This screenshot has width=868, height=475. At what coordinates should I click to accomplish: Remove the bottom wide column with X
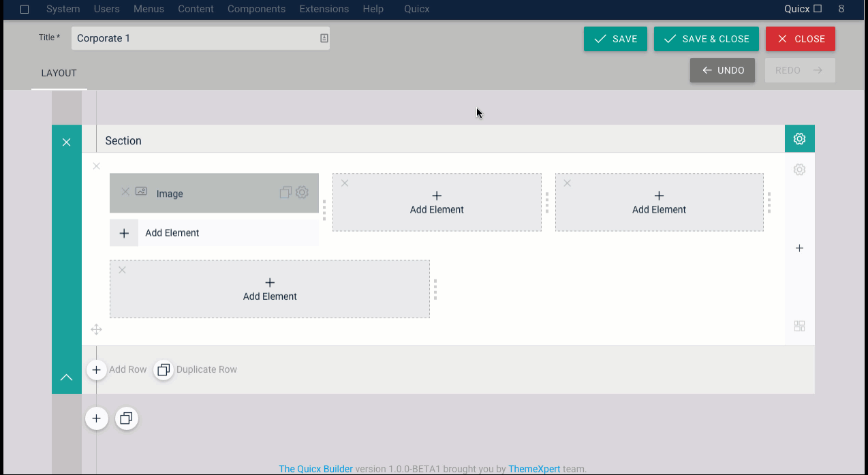[x=122, y=270]
